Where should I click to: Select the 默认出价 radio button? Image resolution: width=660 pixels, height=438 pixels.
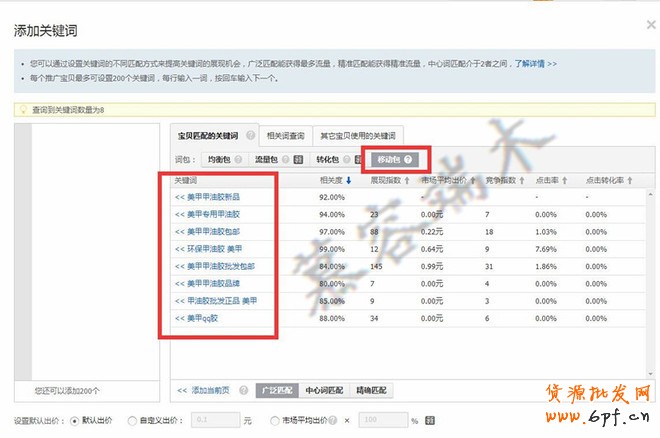pos(74,421)
